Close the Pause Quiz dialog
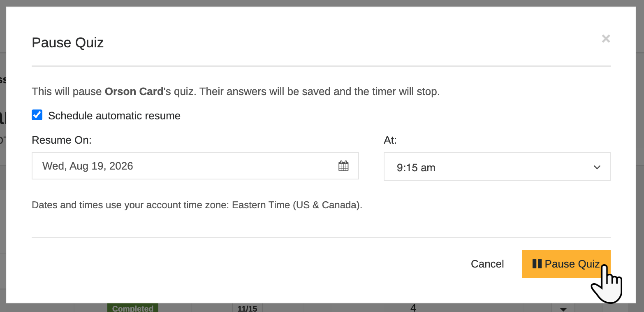The height and width of the screenshot is (312, 644). tap(606, 39)
